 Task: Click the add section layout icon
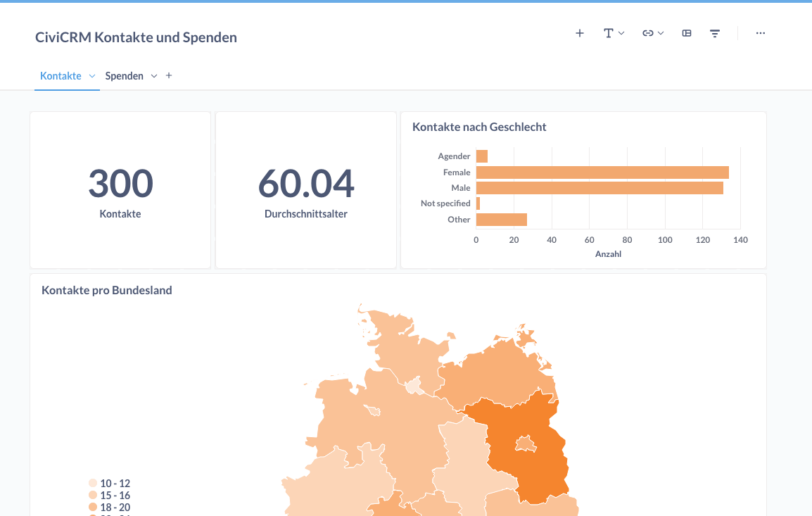[x=687, y=33]
